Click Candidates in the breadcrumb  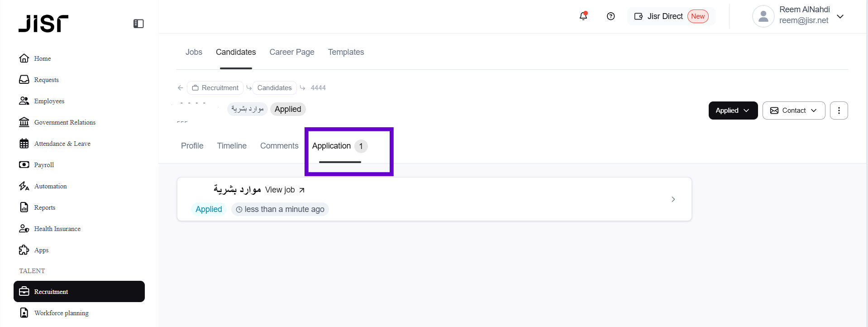pyautogui.click(x=274, y=88)
